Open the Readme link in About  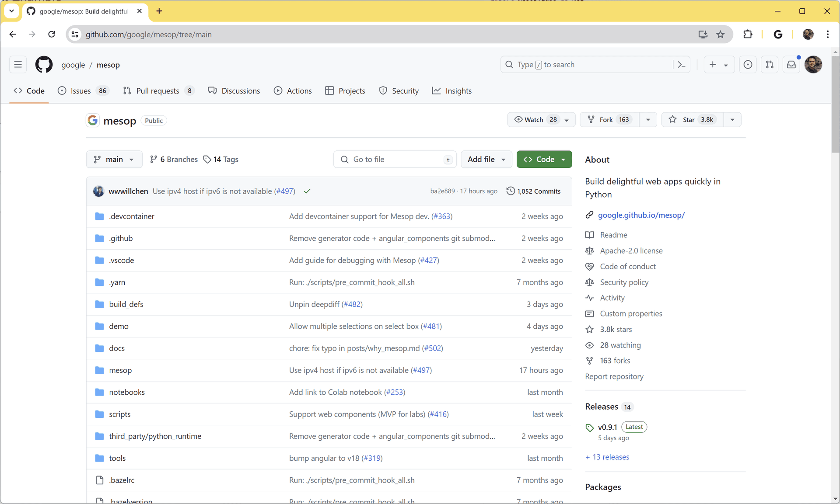[x=613, y=235]
